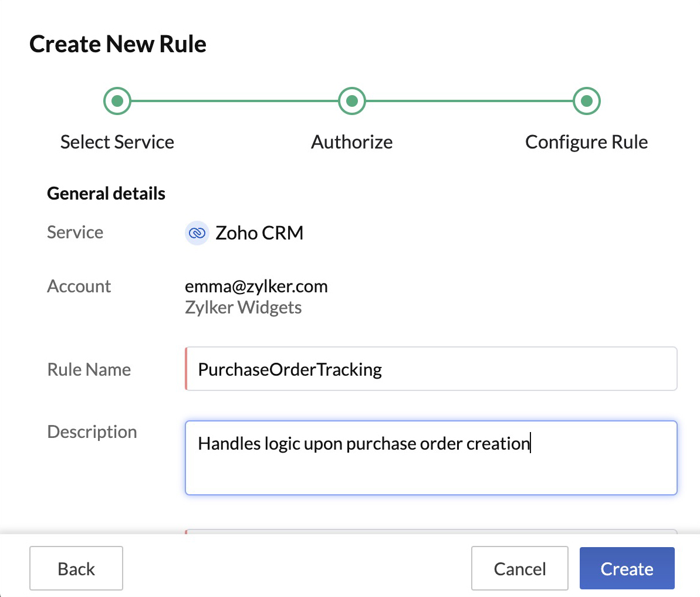
Task: Click the interlocking rings icon beside Zoho CRM
Action: point(197,233)
